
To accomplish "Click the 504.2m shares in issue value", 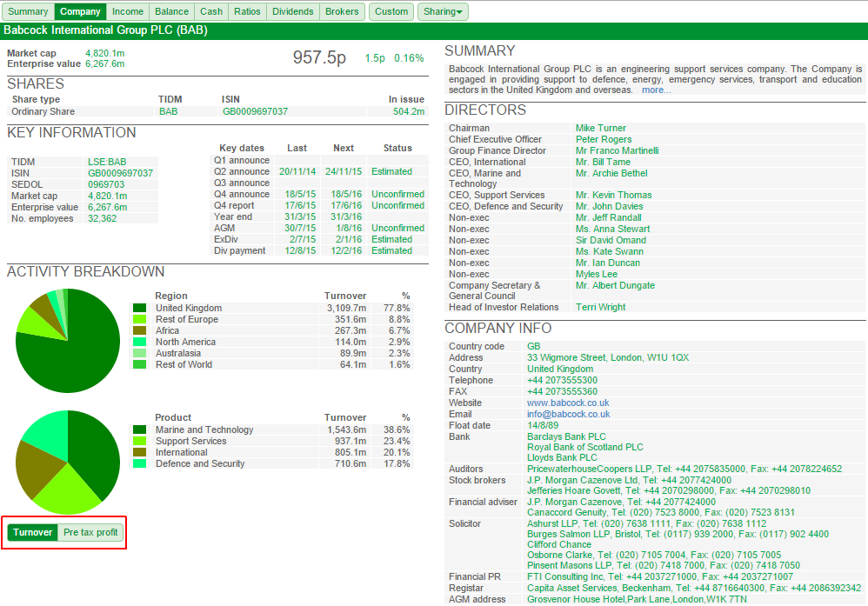I will click(409, 112).
